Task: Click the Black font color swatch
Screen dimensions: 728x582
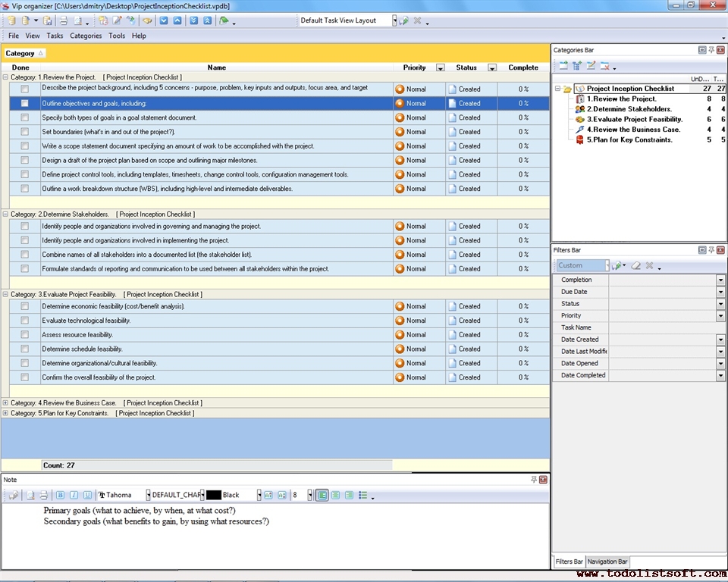Action: pyautogui.click(x=214, y=495)
